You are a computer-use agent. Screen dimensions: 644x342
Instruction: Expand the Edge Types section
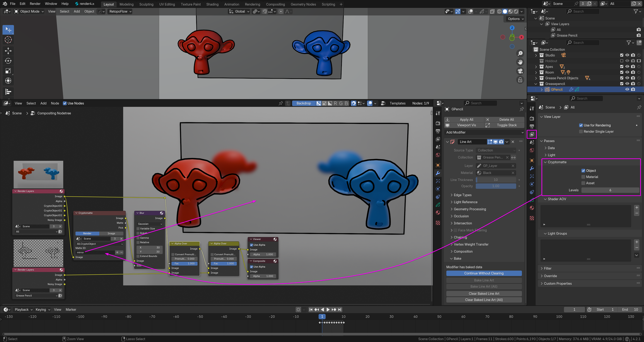(462, 195)
